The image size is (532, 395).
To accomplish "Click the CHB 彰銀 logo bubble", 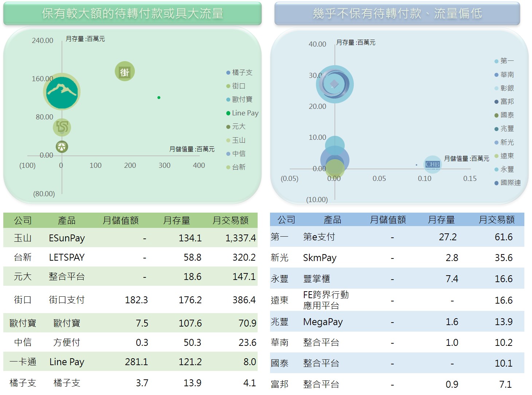I will [x=432, y=165].
